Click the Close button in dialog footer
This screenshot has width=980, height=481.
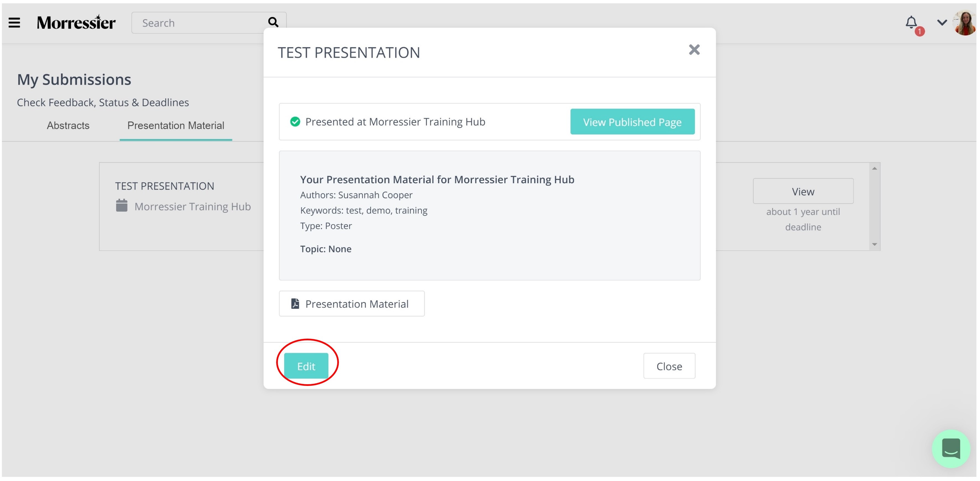pos(669,366)
